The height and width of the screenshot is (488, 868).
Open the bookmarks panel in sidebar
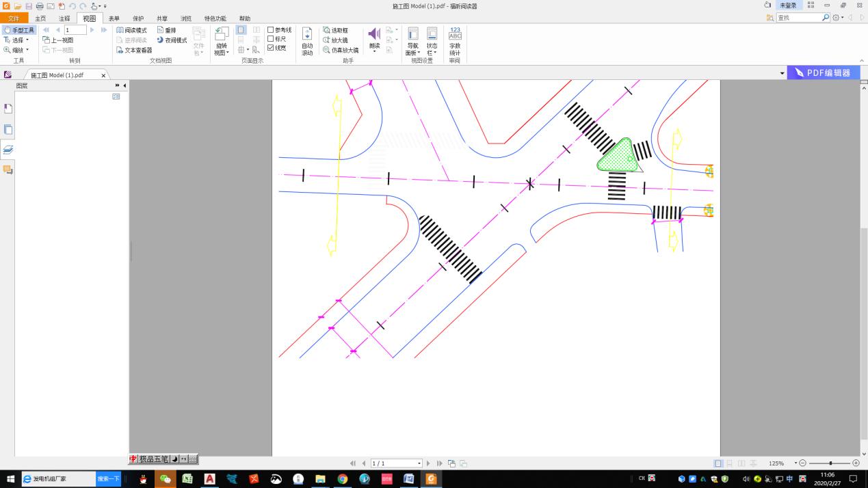[x=8, y=109]
